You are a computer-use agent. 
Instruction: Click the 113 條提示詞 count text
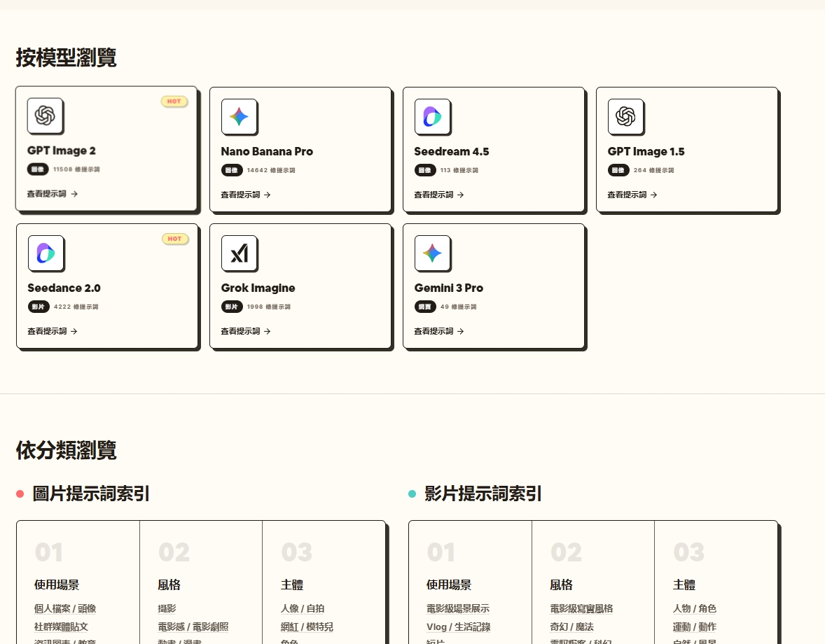click(459, 170)
